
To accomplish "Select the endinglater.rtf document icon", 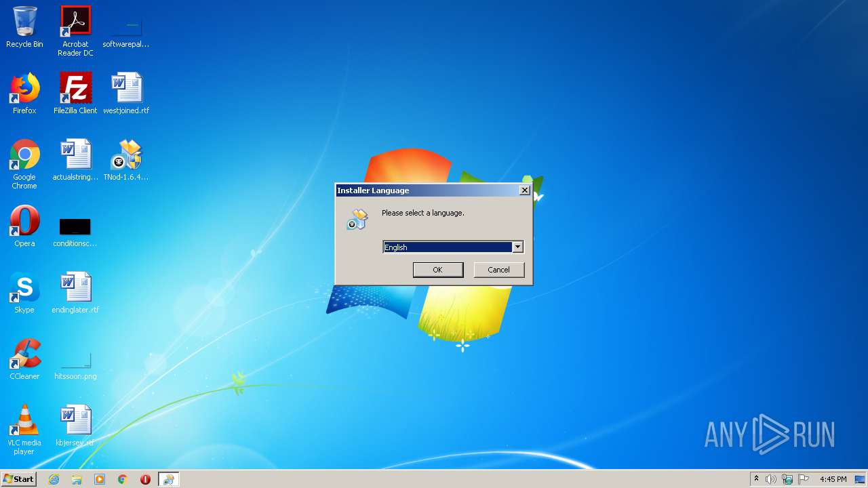I will 75,293.
